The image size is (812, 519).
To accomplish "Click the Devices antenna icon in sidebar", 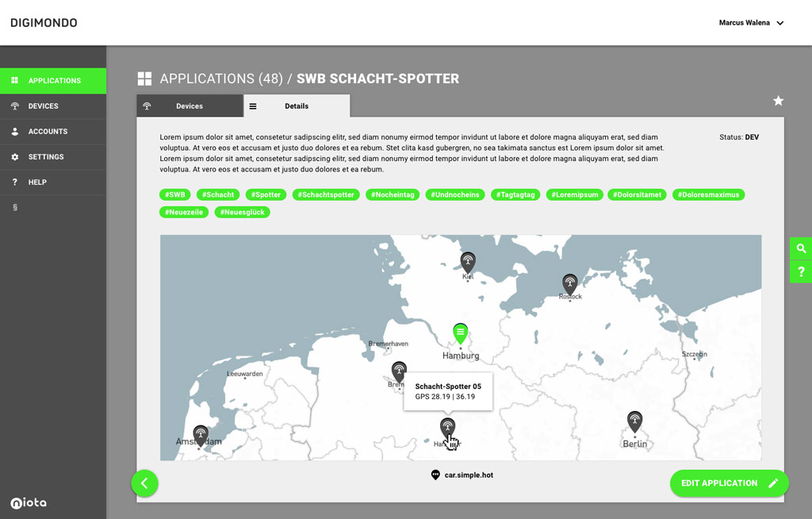I will click(15, 106).
